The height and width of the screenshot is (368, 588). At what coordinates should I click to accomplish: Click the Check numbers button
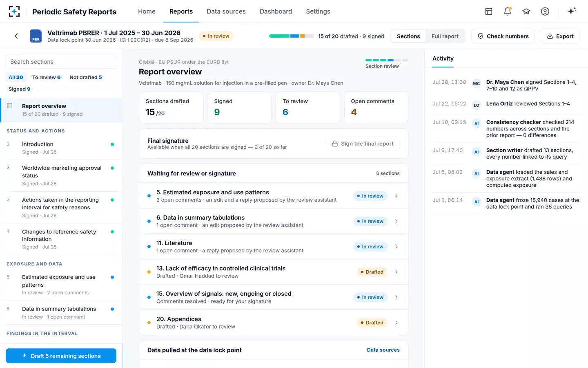[x=503, y=36]
